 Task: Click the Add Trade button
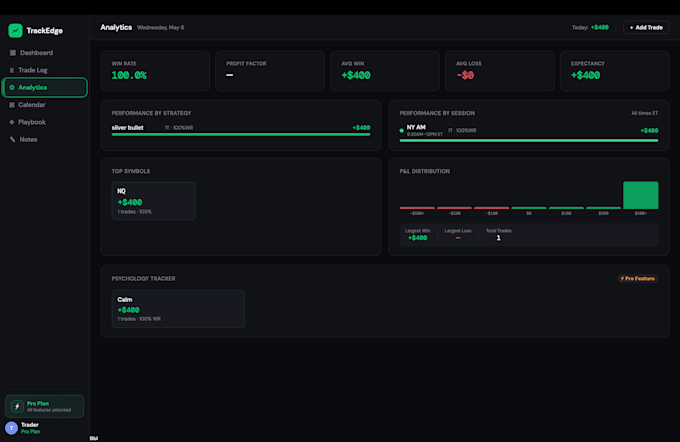(646, 27)
